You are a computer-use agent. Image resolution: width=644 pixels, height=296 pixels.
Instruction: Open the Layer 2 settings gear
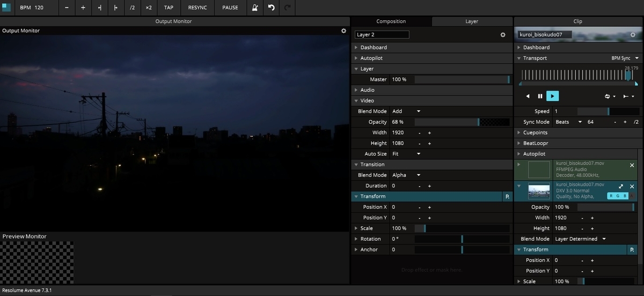click(x=503, y=35)
